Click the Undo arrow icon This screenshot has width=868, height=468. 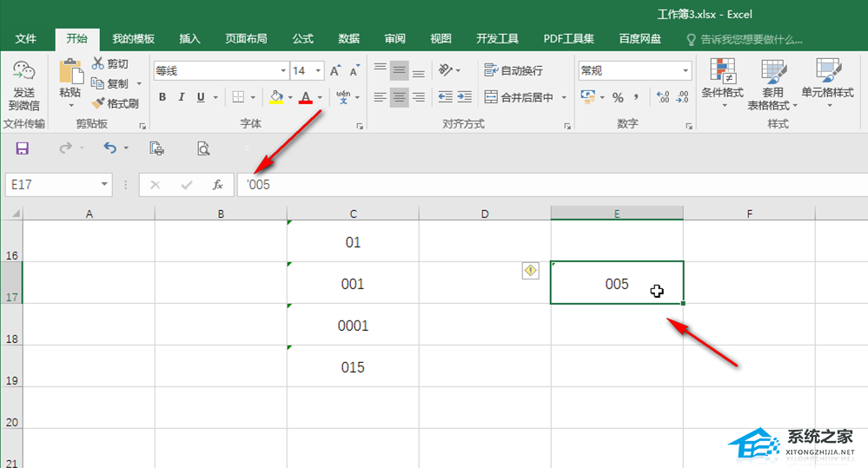pyautogui.click(x=109, y=148)
